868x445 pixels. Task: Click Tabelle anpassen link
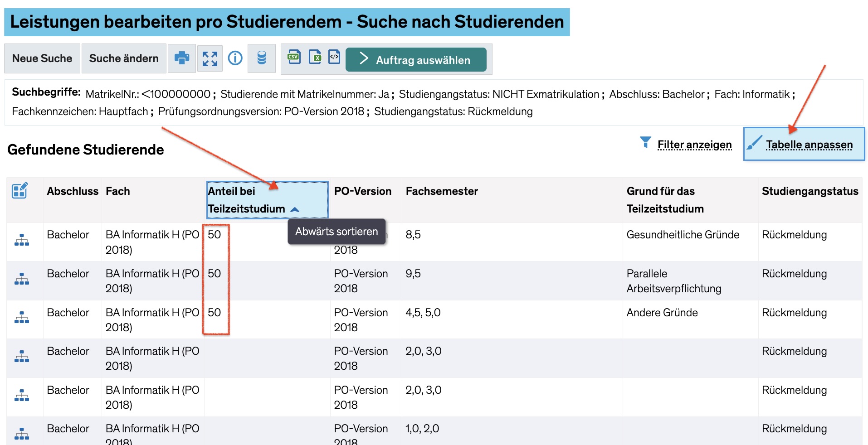[x=809, y=145]
